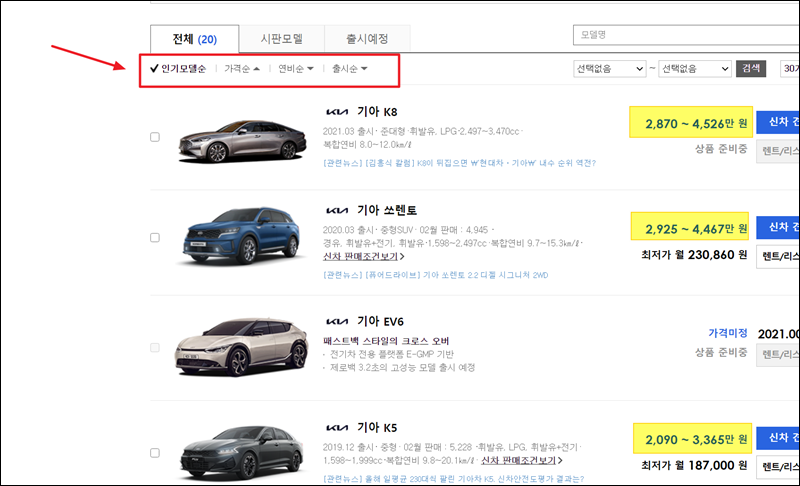
Task: Sort by 인기모델순
Action: pos(179,69)
